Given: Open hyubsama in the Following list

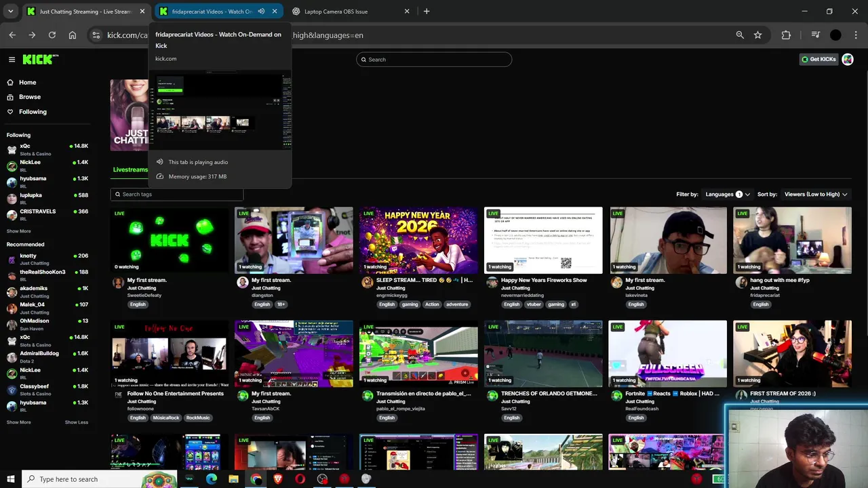Looking at the screenshot, I should pos(47,182).
